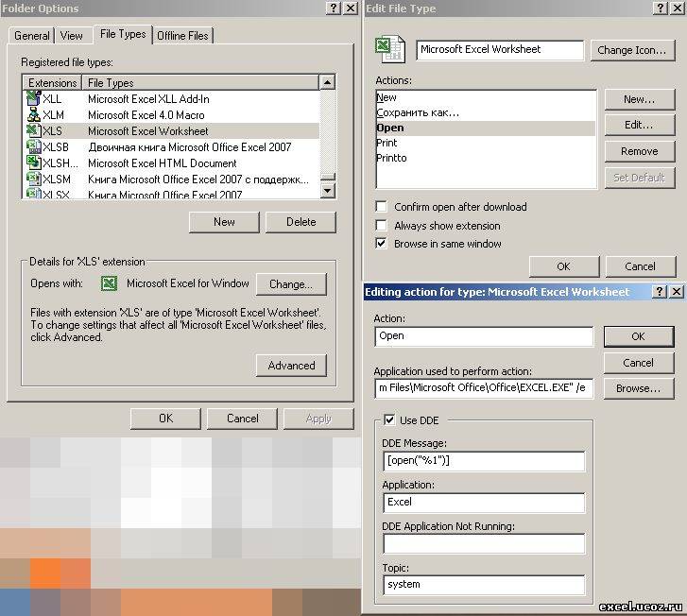Click help button in Editing action dialog
Screen dimensions: 687x616
tap(659, 291)
